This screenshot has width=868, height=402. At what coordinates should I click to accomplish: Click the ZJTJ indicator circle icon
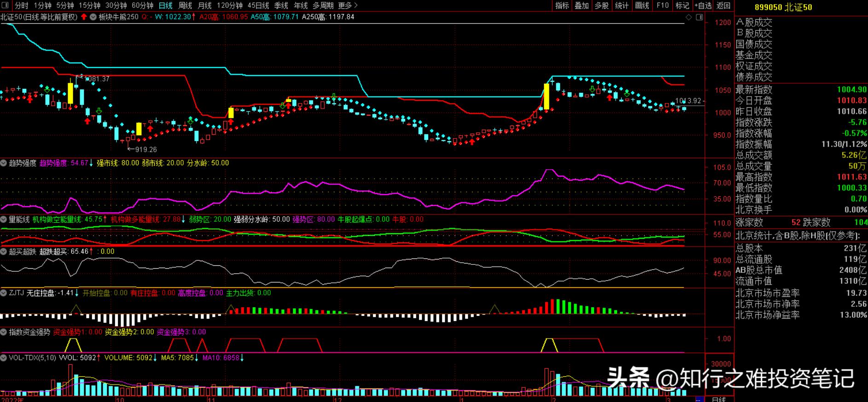pyautogui.click(x=4, y=293)
